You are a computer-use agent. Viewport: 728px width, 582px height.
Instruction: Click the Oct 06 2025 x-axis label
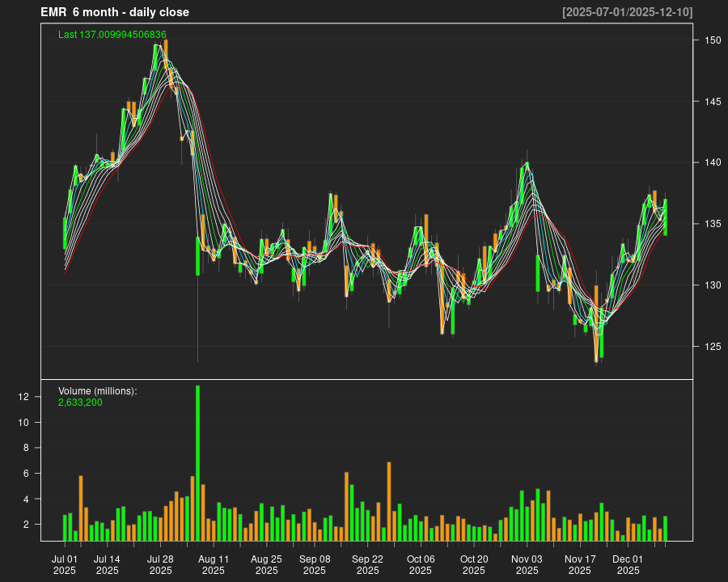pyautogui.click(x=421, y=564)
